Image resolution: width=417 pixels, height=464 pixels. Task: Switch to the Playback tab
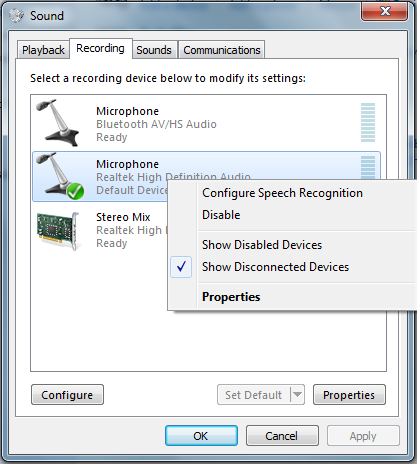[43, 50]
